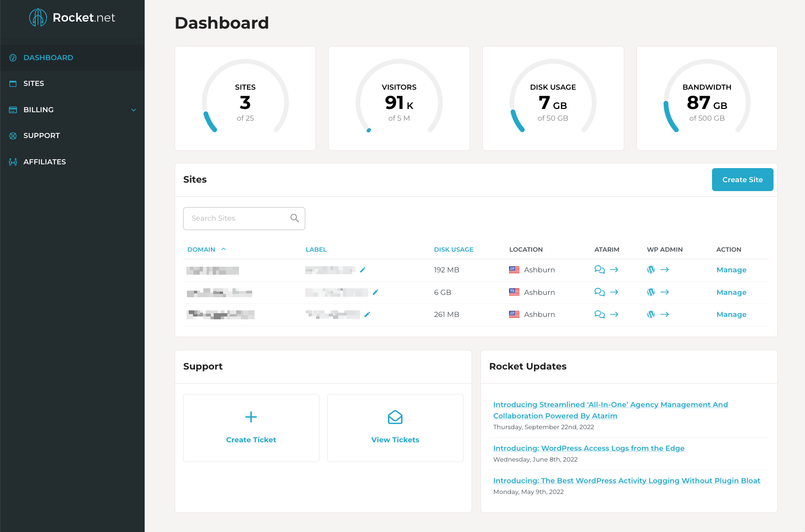805x532 pixels.
Task: Manage the site using 192 MB
Action: click(731, 270)
